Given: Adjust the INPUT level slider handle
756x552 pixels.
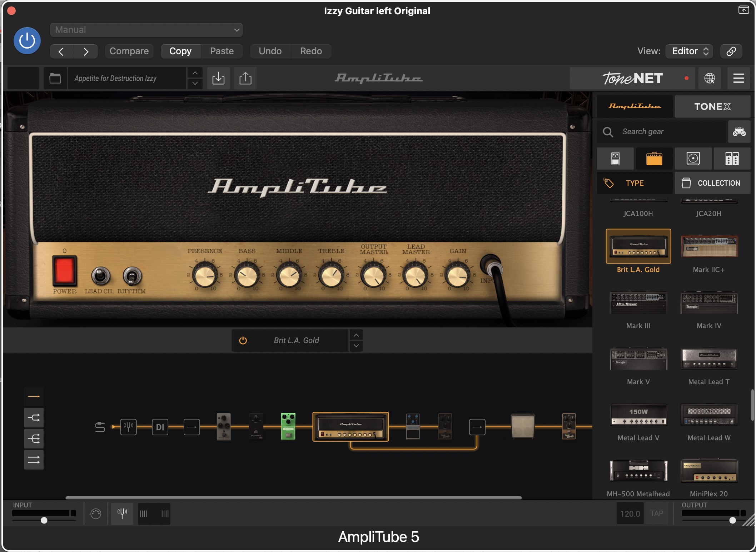Looking at the screenshot, I should [x=44, y=520].
